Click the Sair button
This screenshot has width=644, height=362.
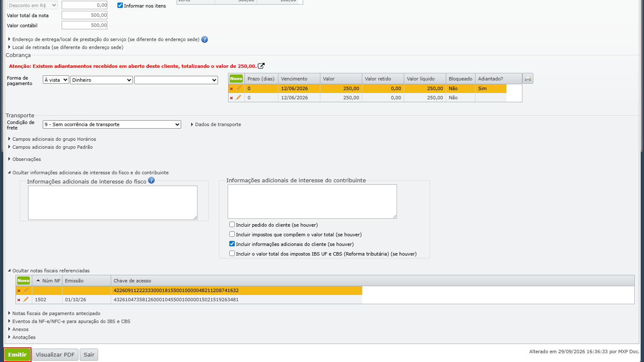[89, 354]
